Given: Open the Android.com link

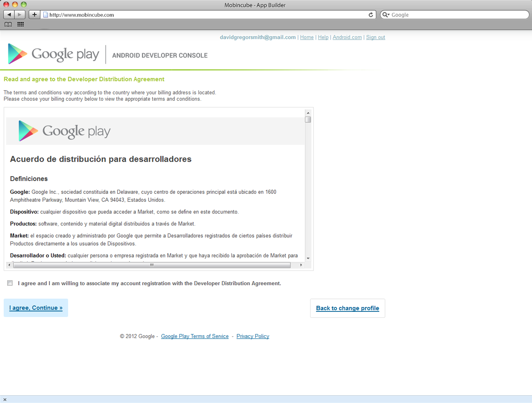Looking at the screenshot, I should pos(347,37).
